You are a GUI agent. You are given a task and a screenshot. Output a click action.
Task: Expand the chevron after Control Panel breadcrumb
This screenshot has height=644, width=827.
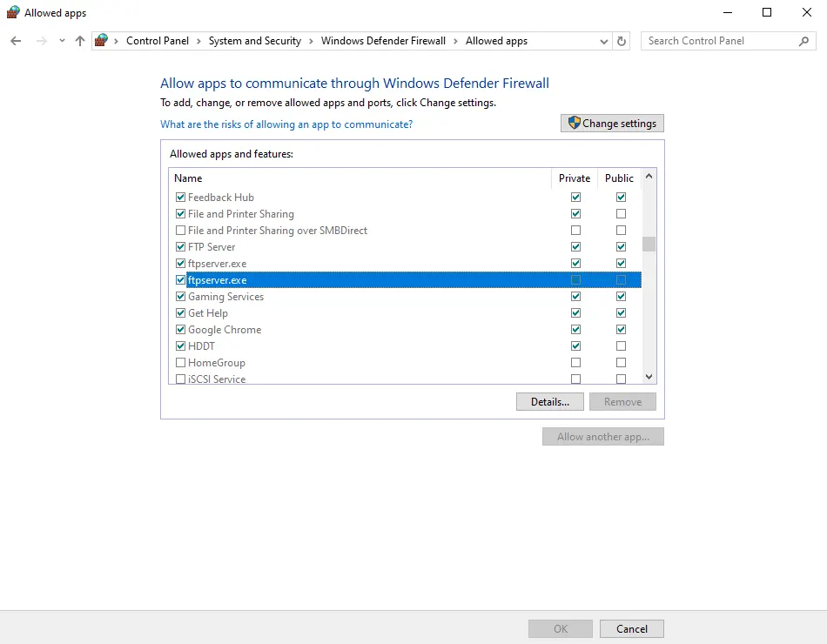pyautogui.click(x=198, y=41)
